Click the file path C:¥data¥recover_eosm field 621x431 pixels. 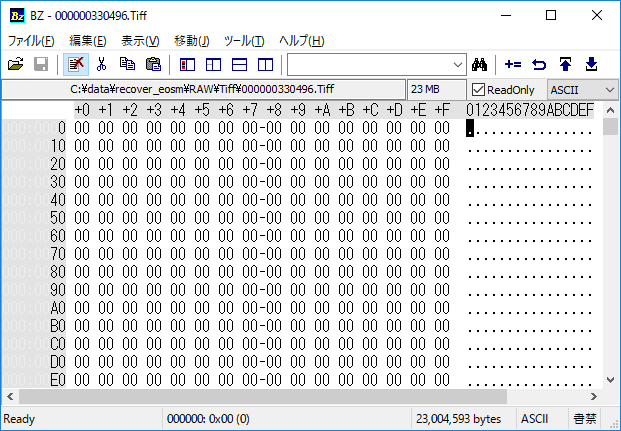tap(204, 90)
